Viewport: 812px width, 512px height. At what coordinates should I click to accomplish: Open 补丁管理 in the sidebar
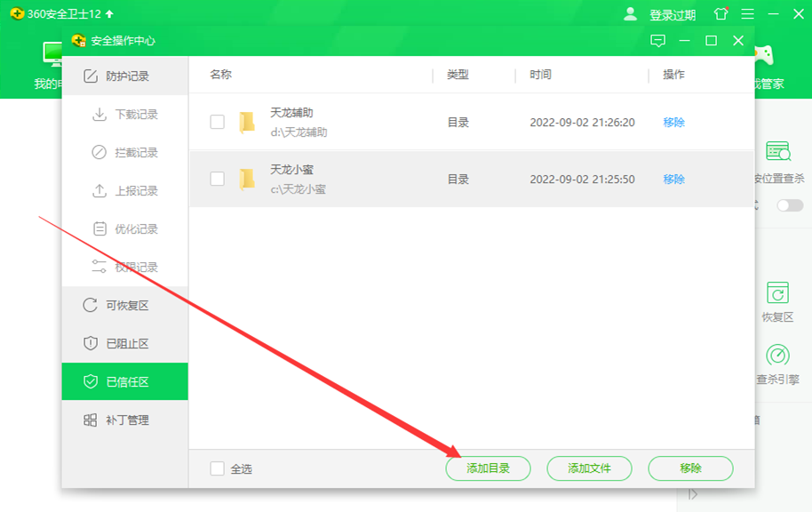click(x=124, y=420)
